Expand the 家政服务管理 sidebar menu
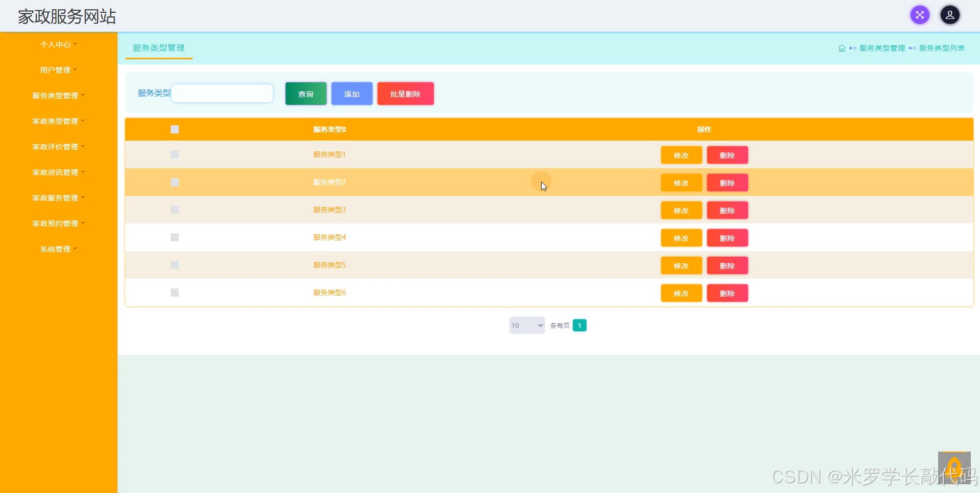 coord(58,198)
